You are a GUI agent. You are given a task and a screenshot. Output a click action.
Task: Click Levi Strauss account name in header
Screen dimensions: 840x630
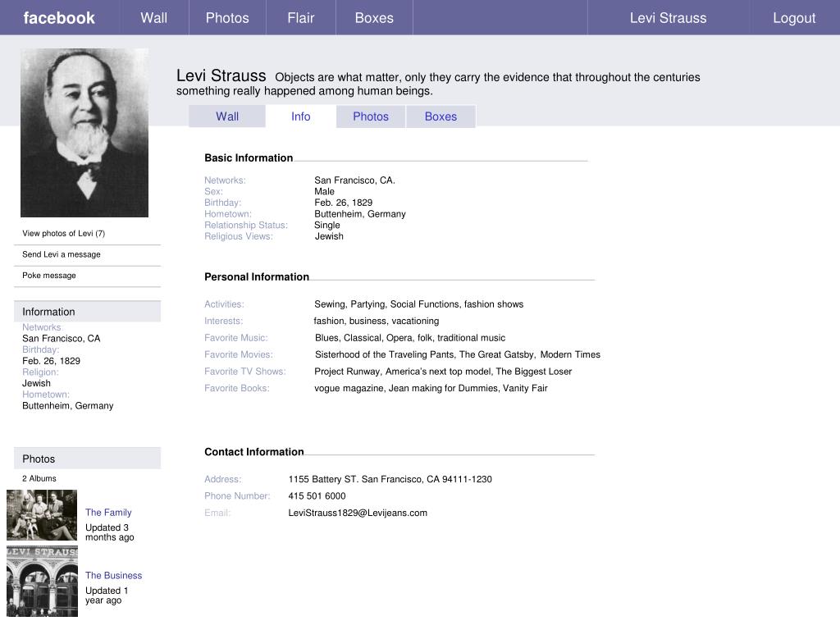[x=668, y=18]
